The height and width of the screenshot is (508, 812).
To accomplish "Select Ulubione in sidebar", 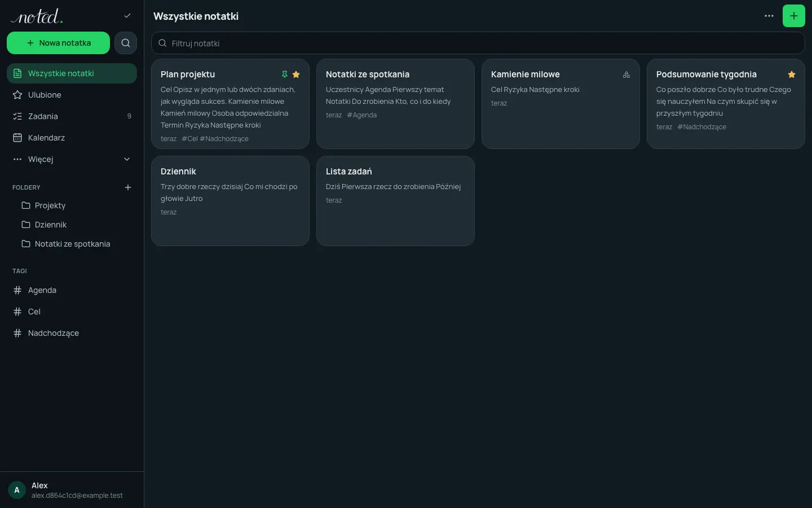I will click(72, 95).
